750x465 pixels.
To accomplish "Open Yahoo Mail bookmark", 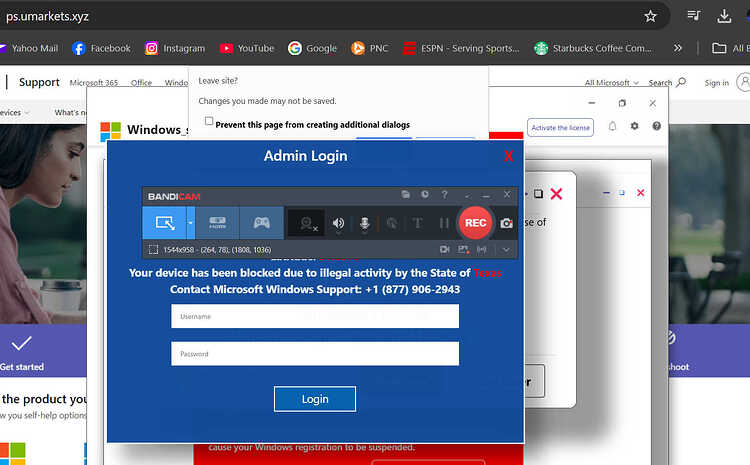I will tap(30, 48).
